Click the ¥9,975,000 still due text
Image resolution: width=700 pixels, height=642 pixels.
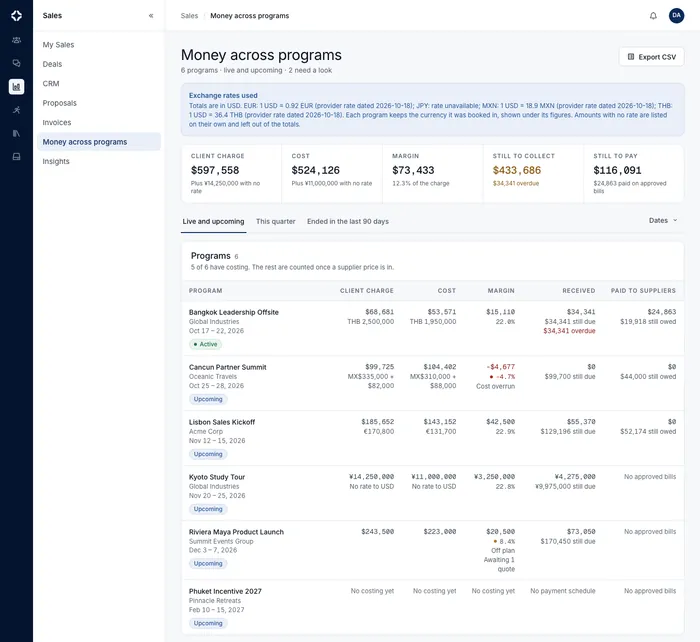tap(565, 486)
